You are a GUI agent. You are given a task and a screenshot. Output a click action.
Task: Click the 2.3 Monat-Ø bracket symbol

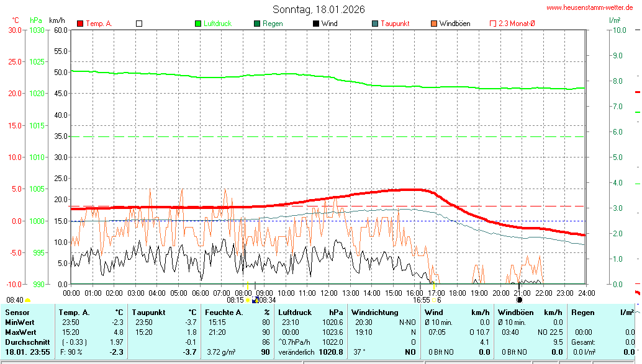tap(493, 24)
